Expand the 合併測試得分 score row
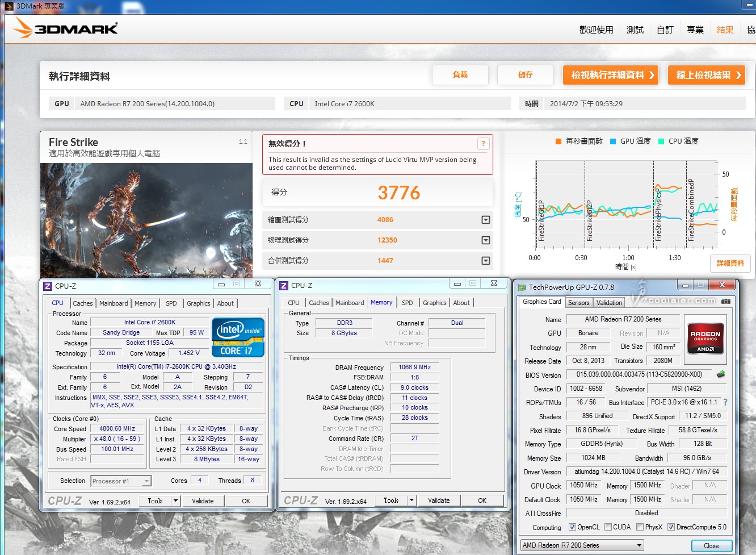The width and height of the screenshot is (756, 555). pos(486,261)
